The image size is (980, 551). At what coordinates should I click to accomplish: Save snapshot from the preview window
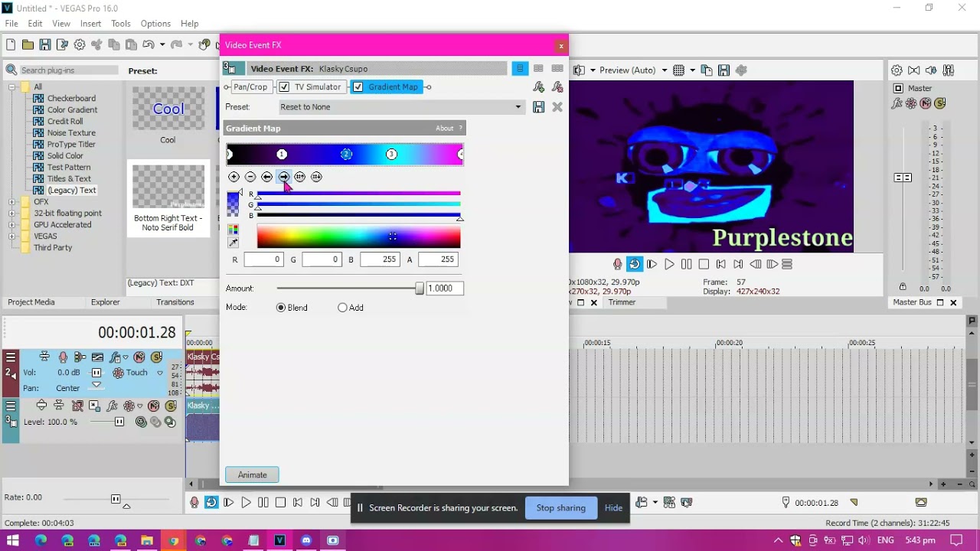724,70
